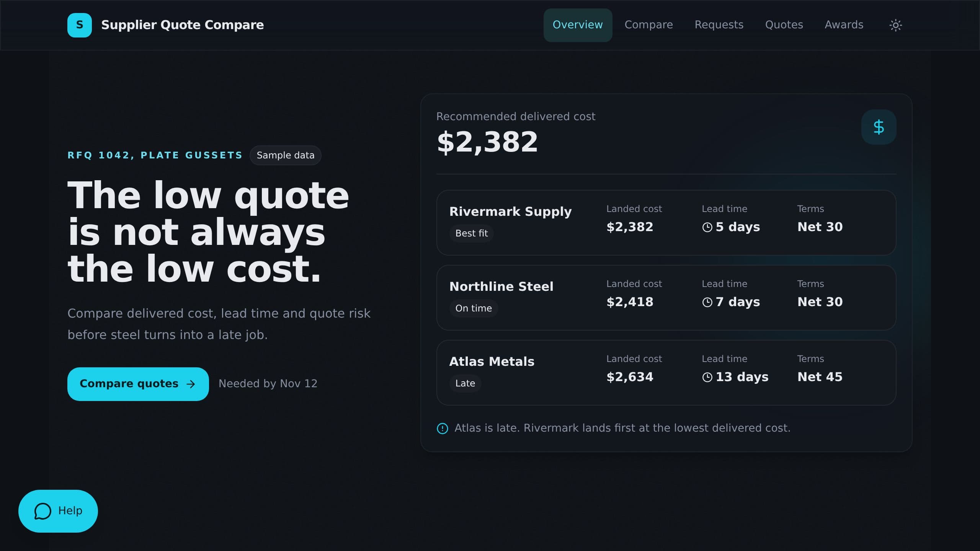Click the $2,382 Rivermark landed cost value

630,227
